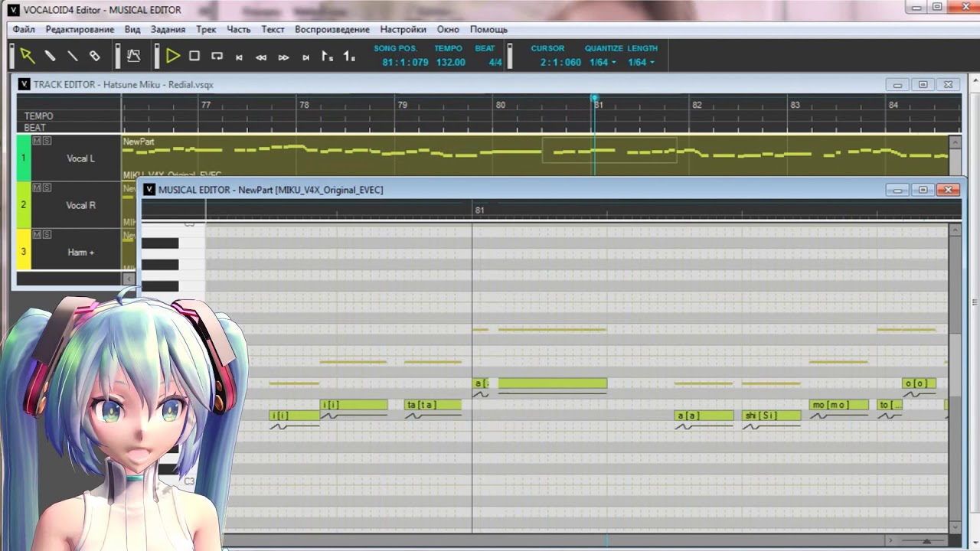Select the 'o [ o ]' note
The width and height of the screenshot is (980, 551).
tap(919, 383)
